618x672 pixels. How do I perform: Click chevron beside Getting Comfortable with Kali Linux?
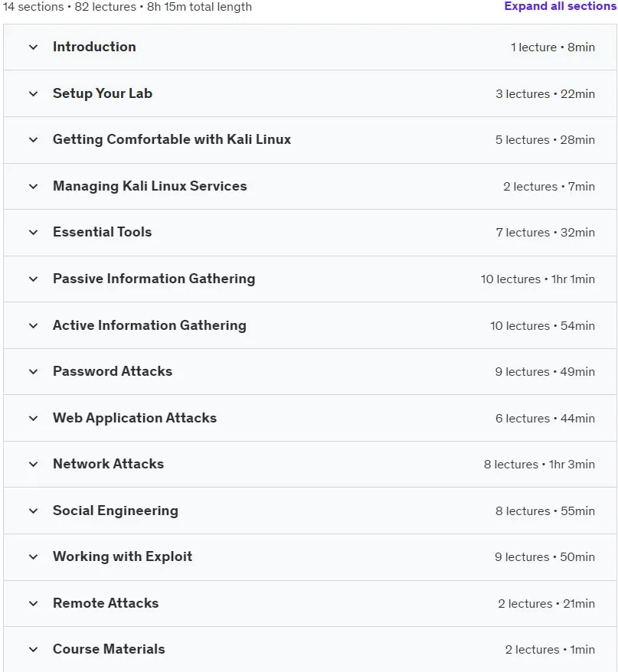33,140
